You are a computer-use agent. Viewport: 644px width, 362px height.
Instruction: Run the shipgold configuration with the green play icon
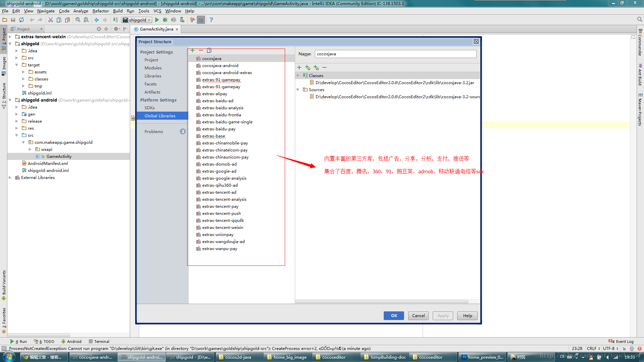[x=157, y=20]
